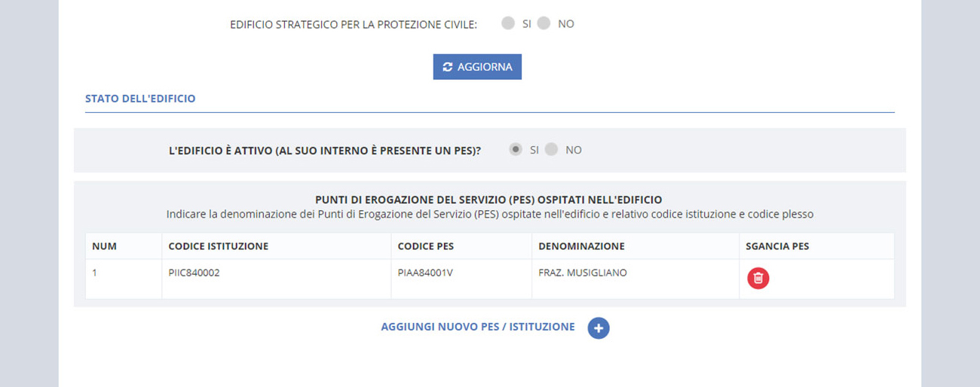Click the CODICE ISTITUZIONE column header
980x387 pixels.
[219, 246]
